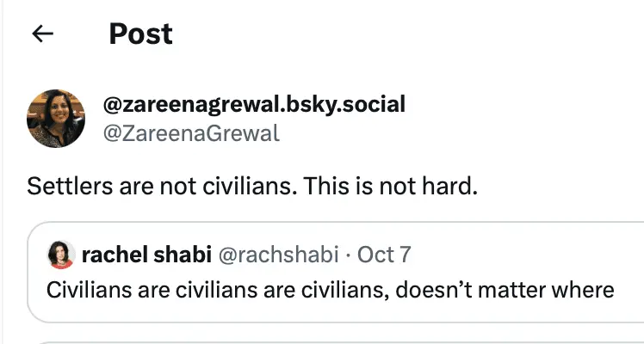Click the "Oct 7" timestamp
Viewport: 644px width, 344px height.
[384, 255]
